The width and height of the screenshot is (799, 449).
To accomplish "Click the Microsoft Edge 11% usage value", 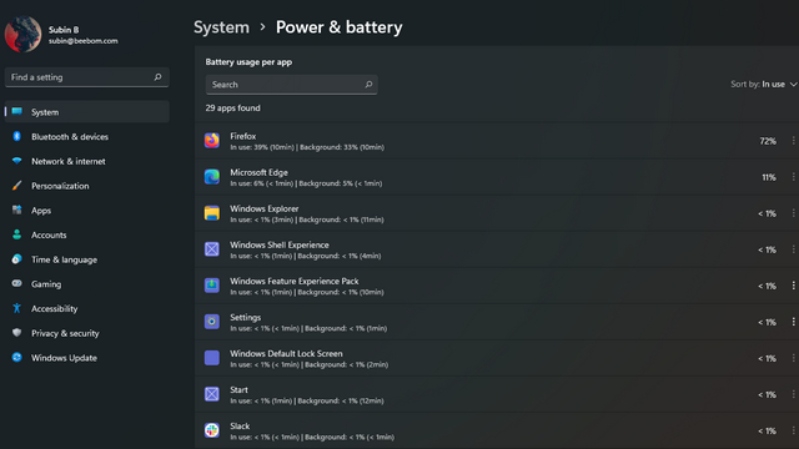I will (768, 177).
